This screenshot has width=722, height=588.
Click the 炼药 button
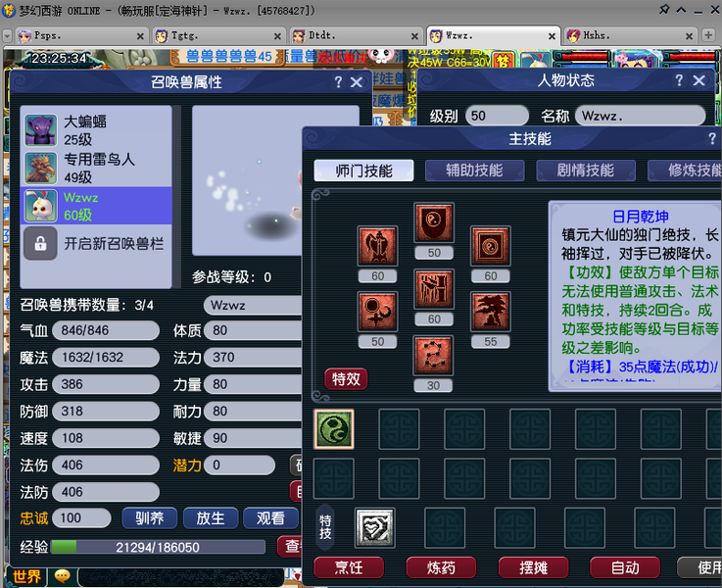[x=441, y=567]
